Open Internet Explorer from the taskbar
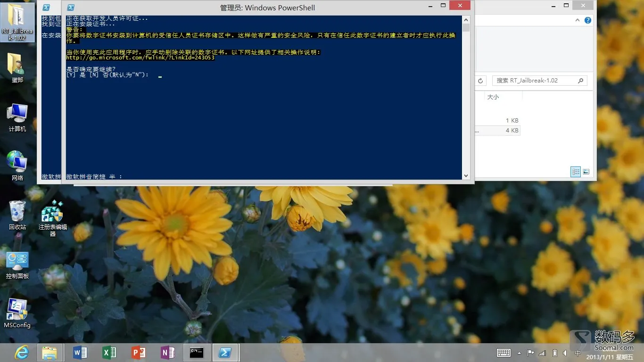 [x=21, y=353]
